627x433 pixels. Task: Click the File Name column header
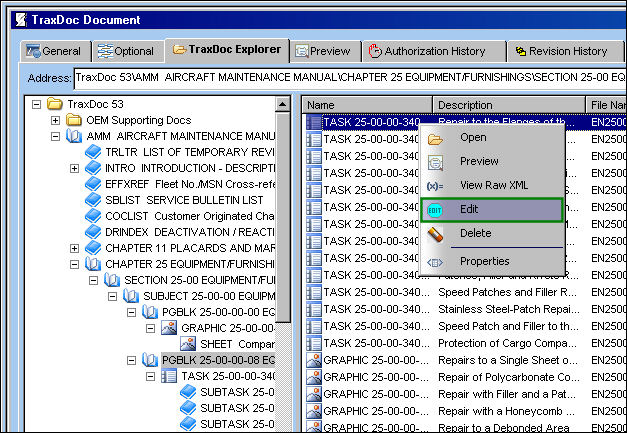tap(607, 105)
